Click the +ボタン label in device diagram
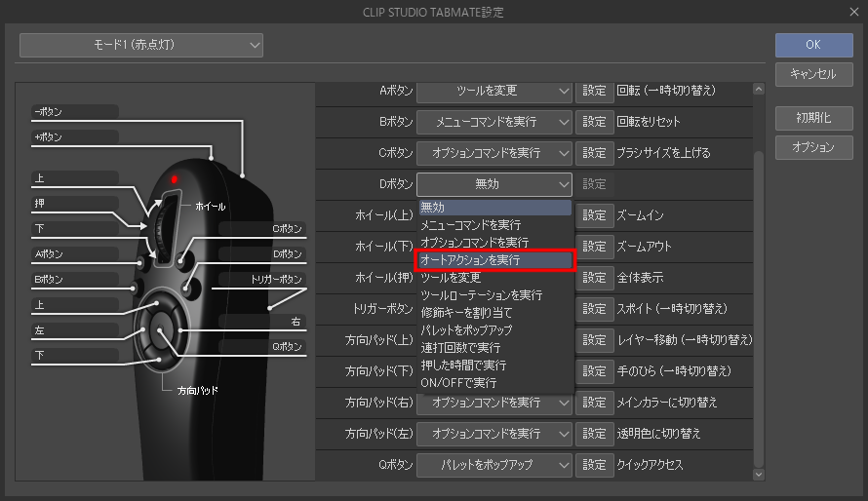Viewport: 868px width, 501px height. 75,137
